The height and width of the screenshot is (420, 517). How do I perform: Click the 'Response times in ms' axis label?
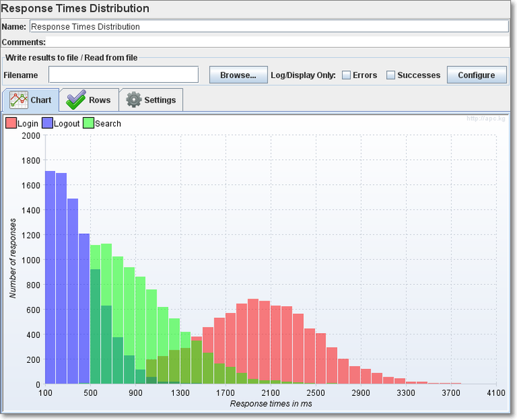tap(270, 403)
